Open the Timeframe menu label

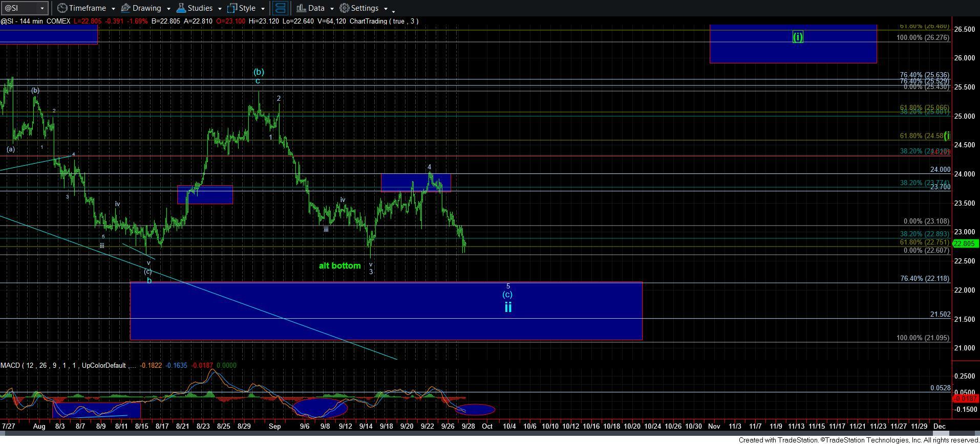[x=87, y=8]
